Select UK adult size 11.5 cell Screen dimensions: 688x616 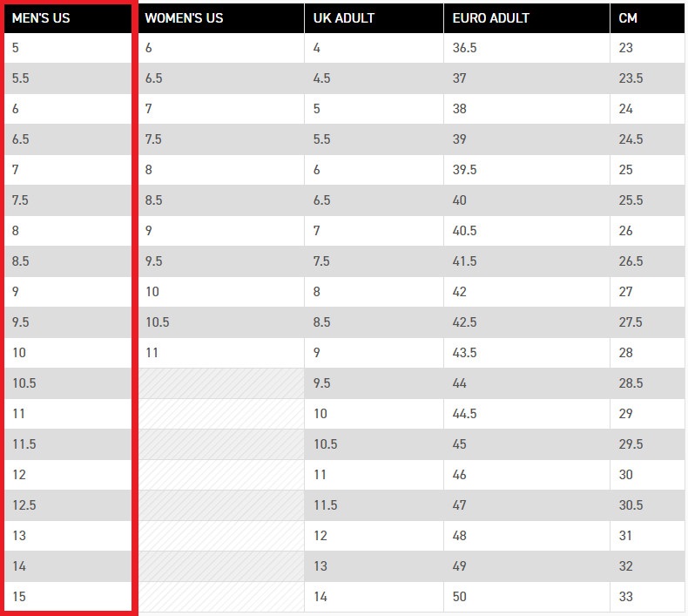(x=374, y=505)
